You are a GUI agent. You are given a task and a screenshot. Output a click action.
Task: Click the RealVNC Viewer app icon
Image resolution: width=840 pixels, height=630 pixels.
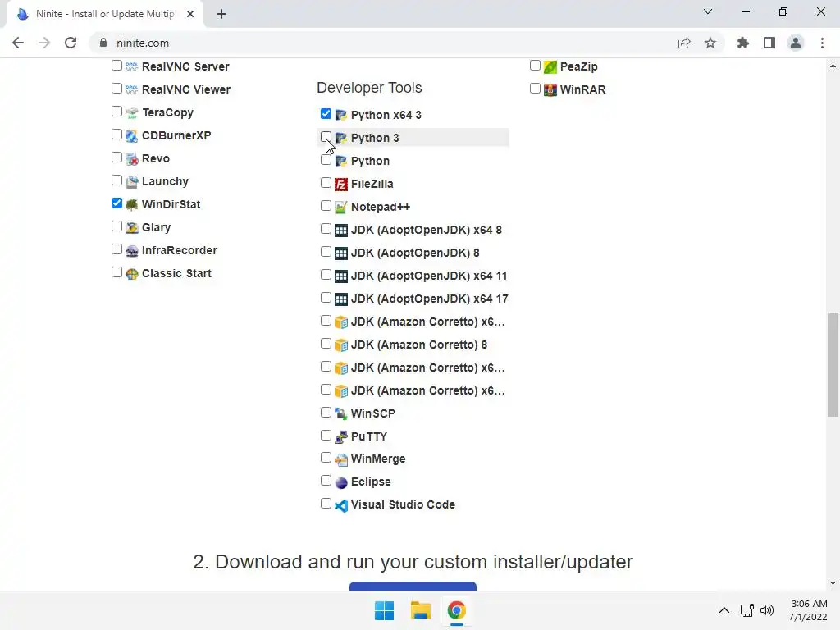click(x=132, y=89)
